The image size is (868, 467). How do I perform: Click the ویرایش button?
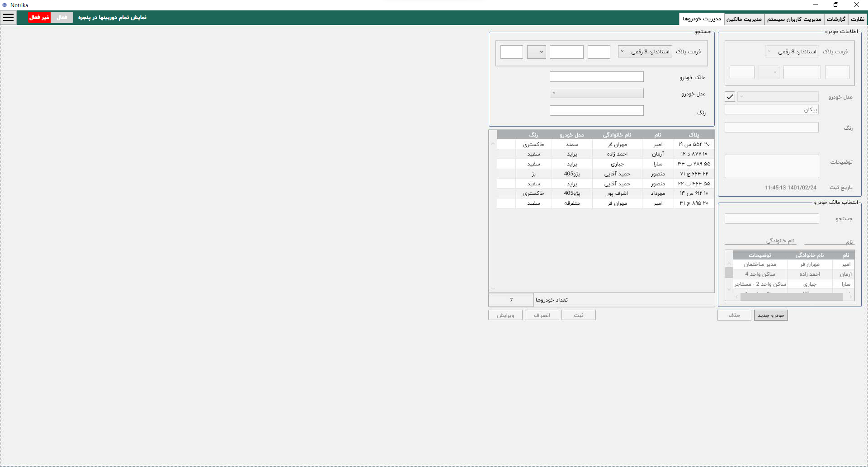[505, 315]
